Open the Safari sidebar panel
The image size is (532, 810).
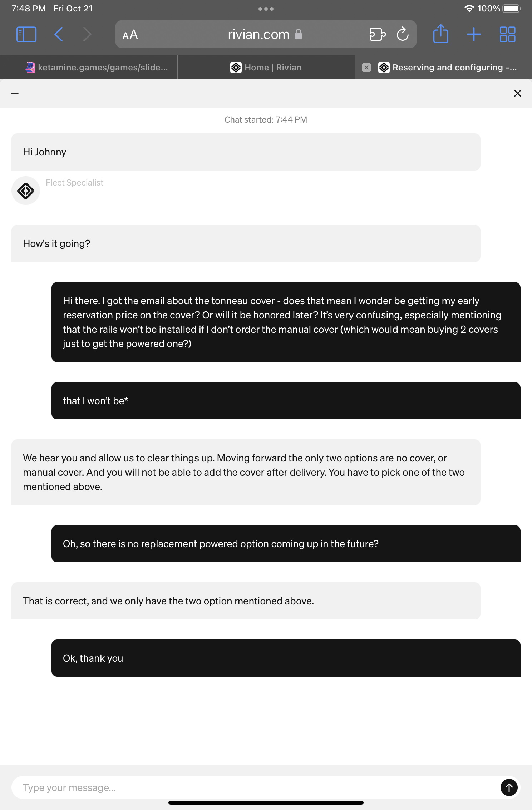tap(26, 35)
